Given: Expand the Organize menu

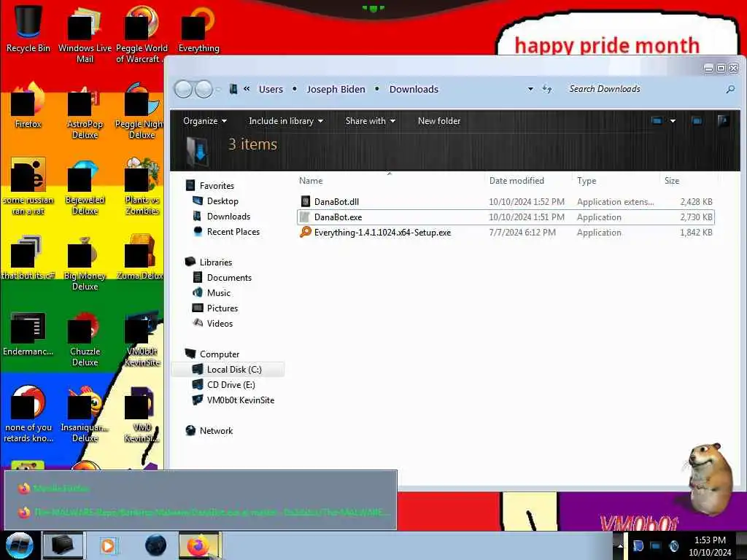Looking at the screenshot, I should click(x=205, y=121).
